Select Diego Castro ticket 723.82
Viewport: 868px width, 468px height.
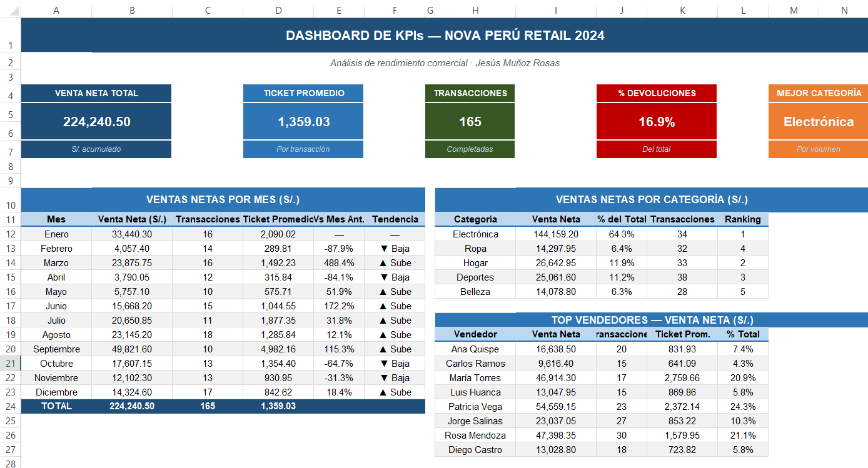coord(682,450)
